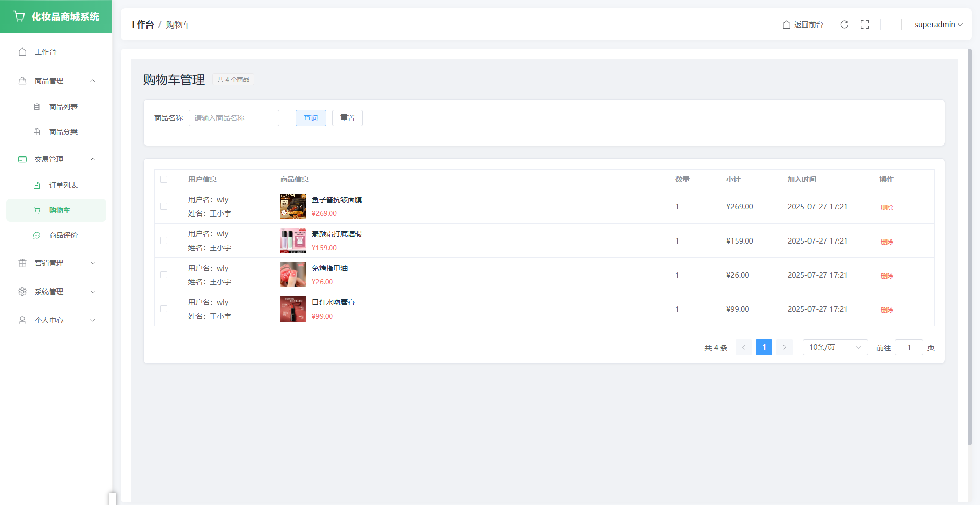980x505 pixels.
Task: Open the superadmin user dropdown
Action: coord(938,25)
